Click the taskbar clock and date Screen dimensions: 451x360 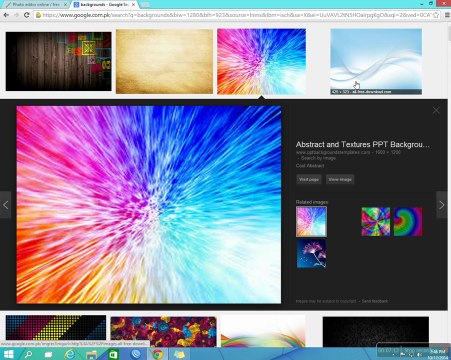coord(438,354)
